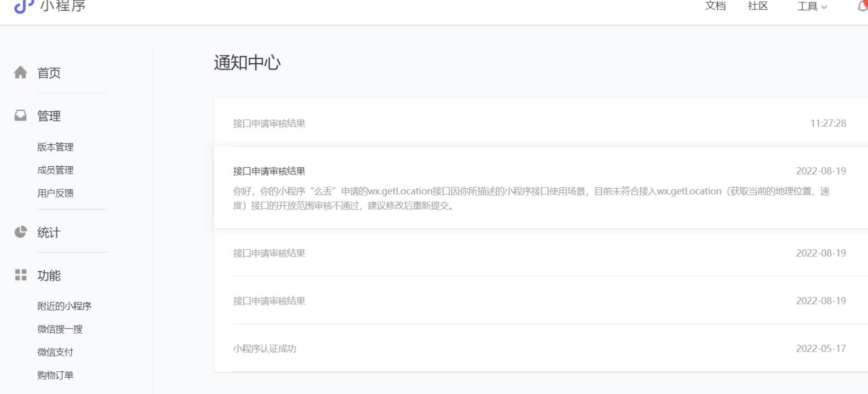Open the 文档 menu item
868x394 pixels.
[x=715, y=6]
